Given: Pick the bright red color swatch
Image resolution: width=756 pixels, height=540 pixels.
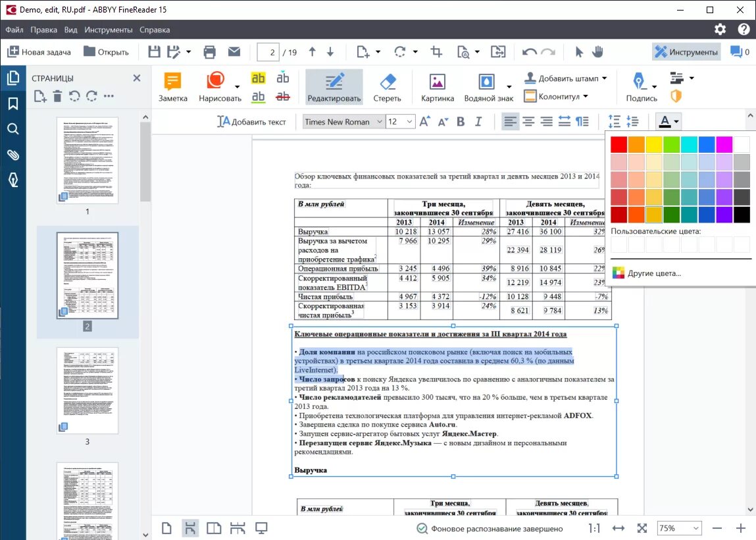Looking at the screenshot, I should tap(618, 144).
